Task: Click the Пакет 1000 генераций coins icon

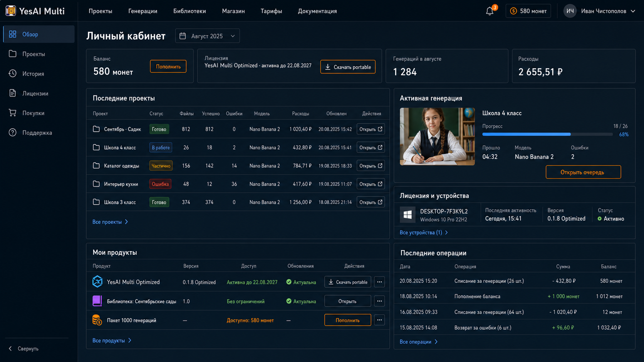Action: tap(97, 320)
